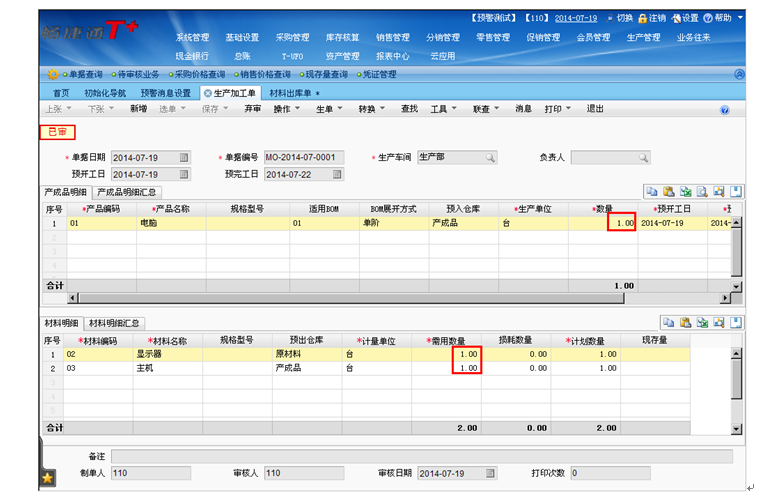Click the star favorites icon at bottom left
Screen dimensions: 772x502
47,480
